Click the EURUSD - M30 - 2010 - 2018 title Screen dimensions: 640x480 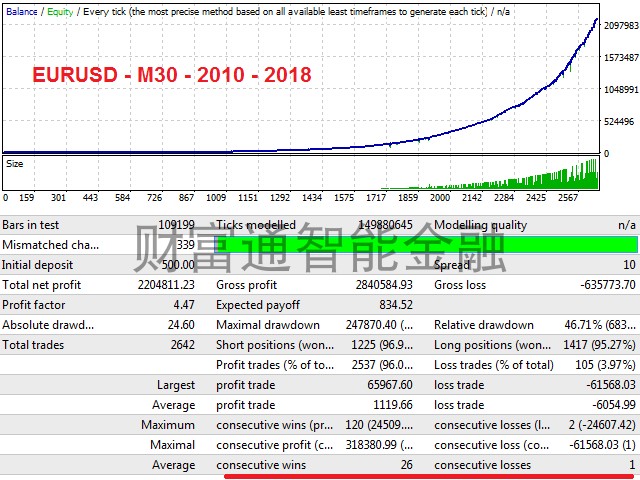[172, 75]
